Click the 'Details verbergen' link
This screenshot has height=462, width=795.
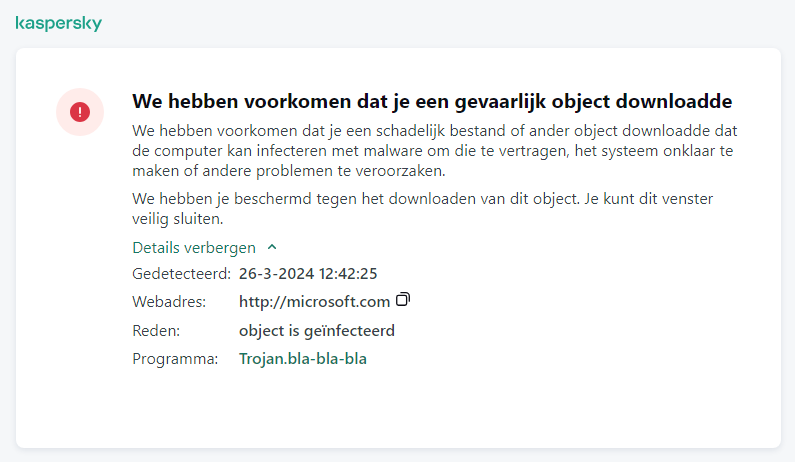[x=194, y=247]
